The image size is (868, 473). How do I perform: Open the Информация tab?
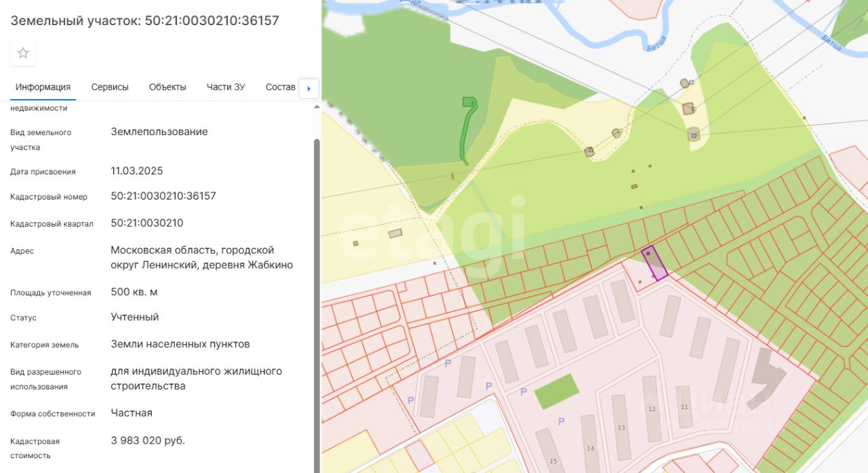point(43,87)
